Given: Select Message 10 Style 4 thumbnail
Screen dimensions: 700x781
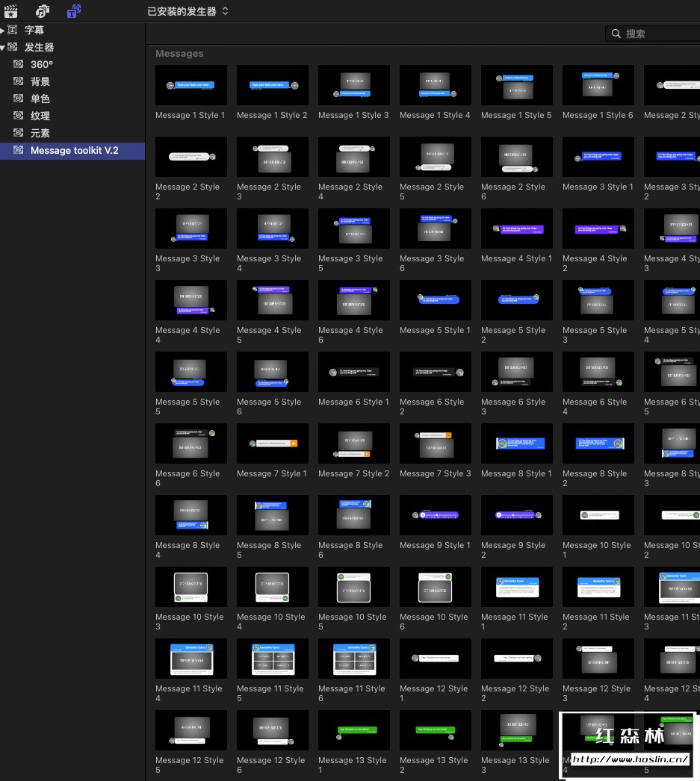Looking at the screenshot, I should (x=273, y=587).
